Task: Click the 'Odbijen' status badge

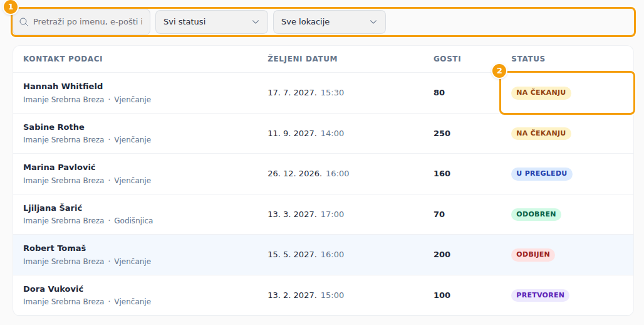Action: click(533, 255)
